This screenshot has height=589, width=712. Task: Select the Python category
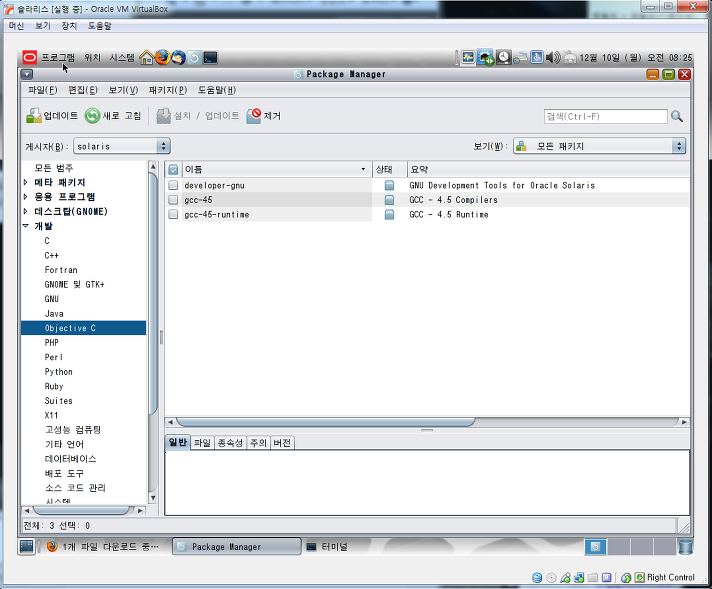click(x=59, y=371)
